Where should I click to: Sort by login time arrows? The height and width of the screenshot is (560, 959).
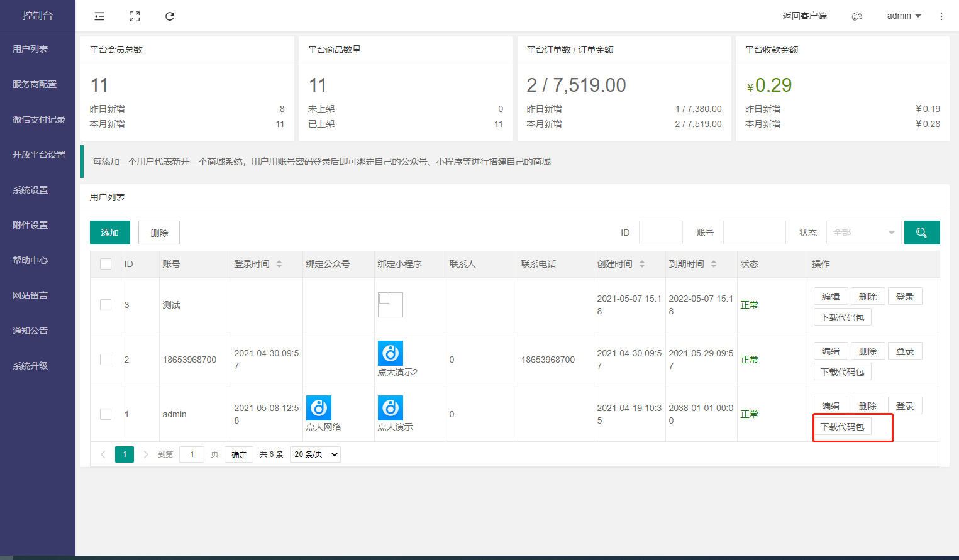point(279,264)
